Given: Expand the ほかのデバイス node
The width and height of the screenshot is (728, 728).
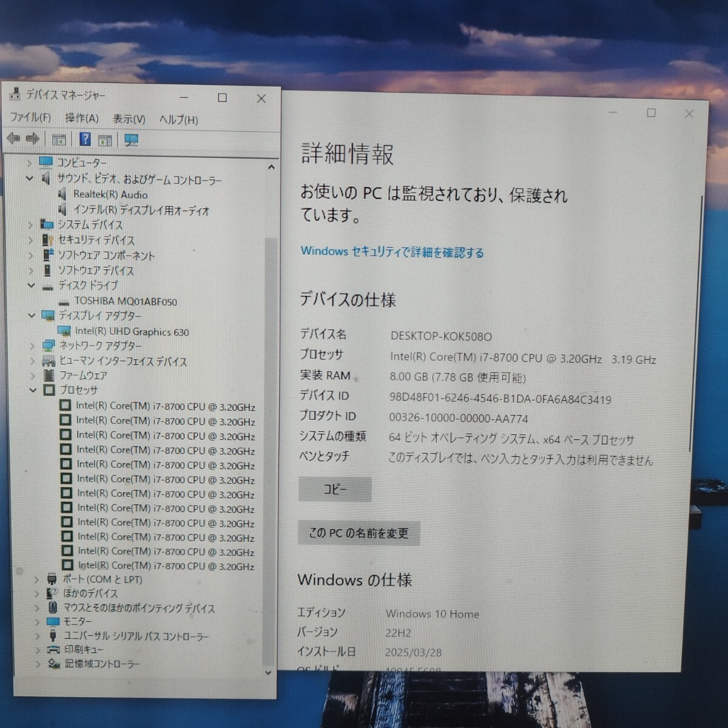Looking at the screenshot, I should click(x=36, y=593).
